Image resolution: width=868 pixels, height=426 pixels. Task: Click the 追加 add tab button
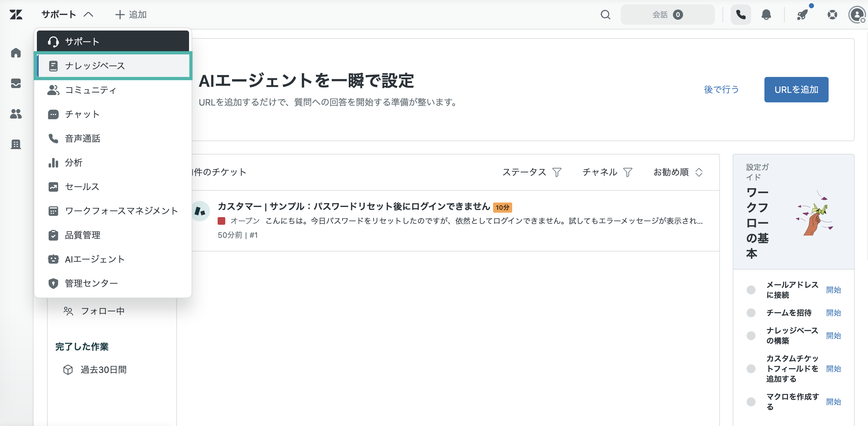click(x=131, y=15)
